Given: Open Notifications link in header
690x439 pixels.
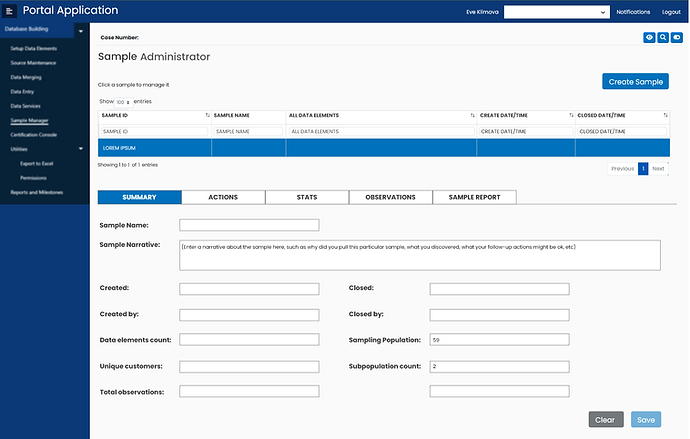Looking at the screenshot, I should 633,12.
